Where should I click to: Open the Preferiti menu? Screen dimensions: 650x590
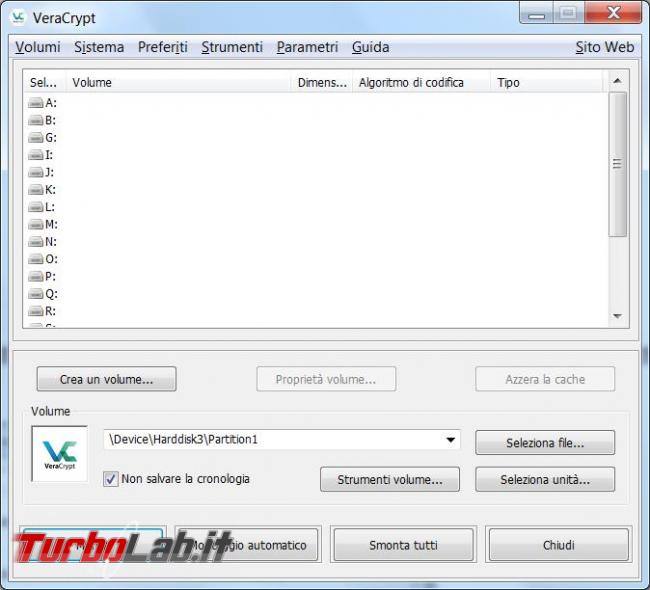pos(162,47)
